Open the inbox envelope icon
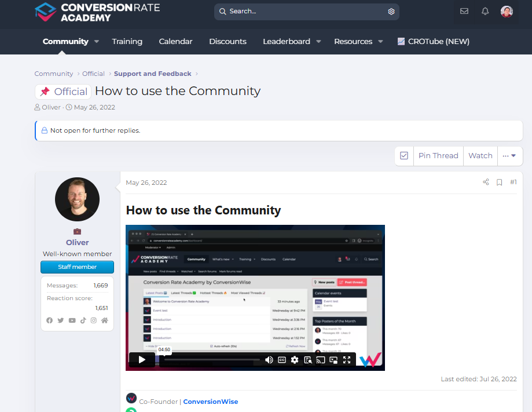This screenshot has height=412, width=532. tap(464, 11)
